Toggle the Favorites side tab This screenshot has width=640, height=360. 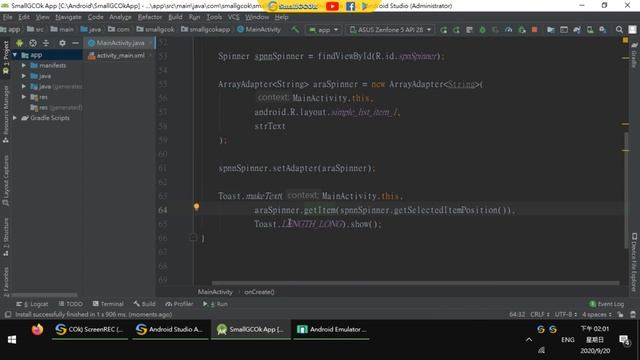(6, 281)
